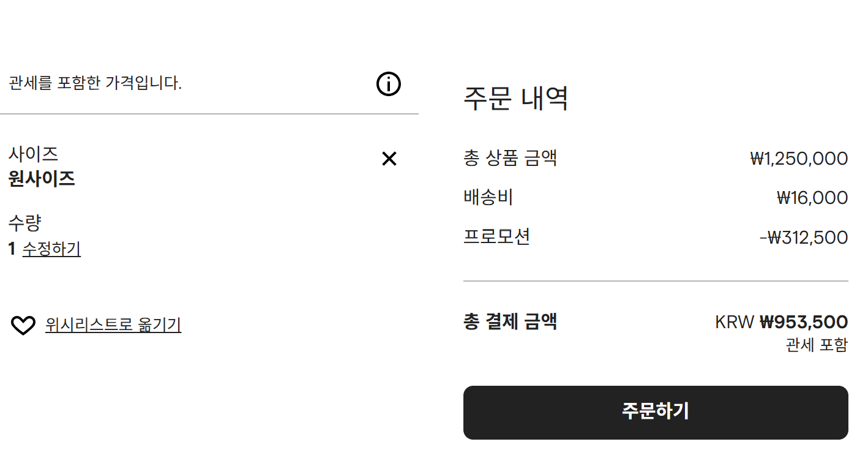Viewport: 868px width, 458px height.
Task: Click the price information circle icon
Action: click(x=388, y=83)
